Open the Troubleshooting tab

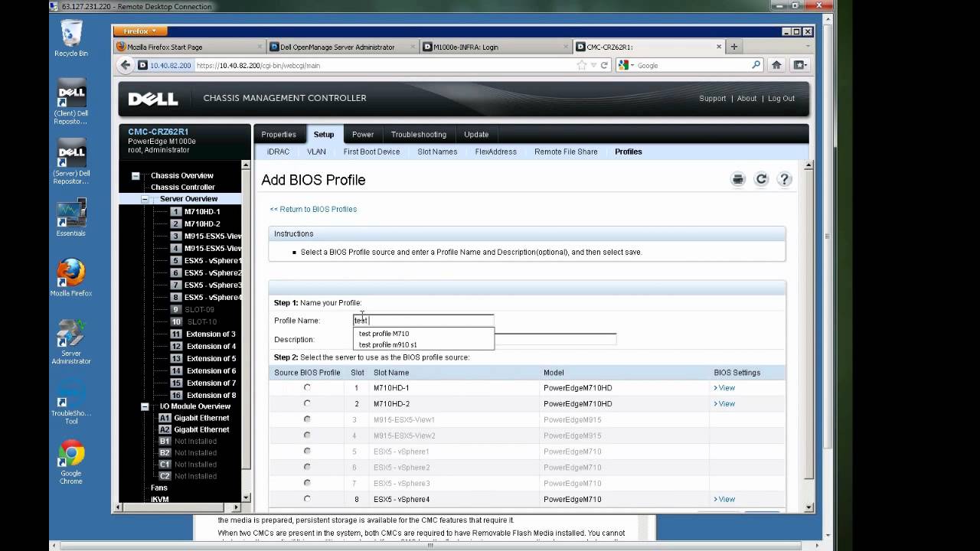point(419,134)
